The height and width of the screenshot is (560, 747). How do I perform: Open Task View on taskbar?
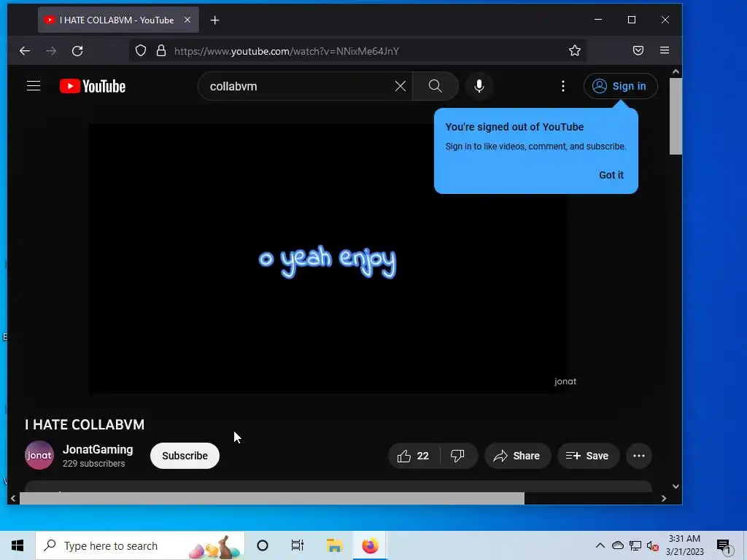click(x=298, y=545)
